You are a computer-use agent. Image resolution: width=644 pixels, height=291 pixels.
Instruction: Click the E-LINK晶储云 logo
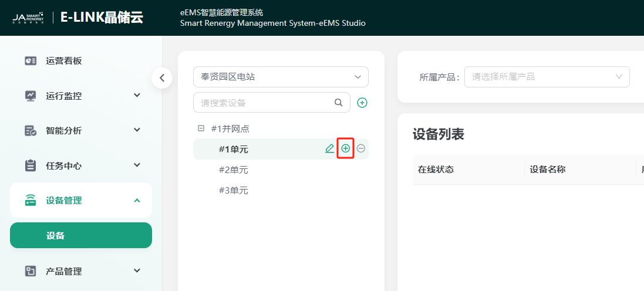pyautogui.click(x=102, y=18)
